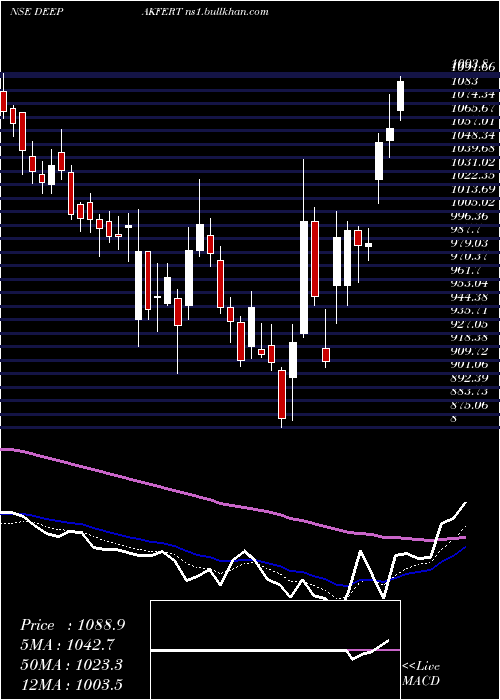Select the 875.06 price axis label

470,405
